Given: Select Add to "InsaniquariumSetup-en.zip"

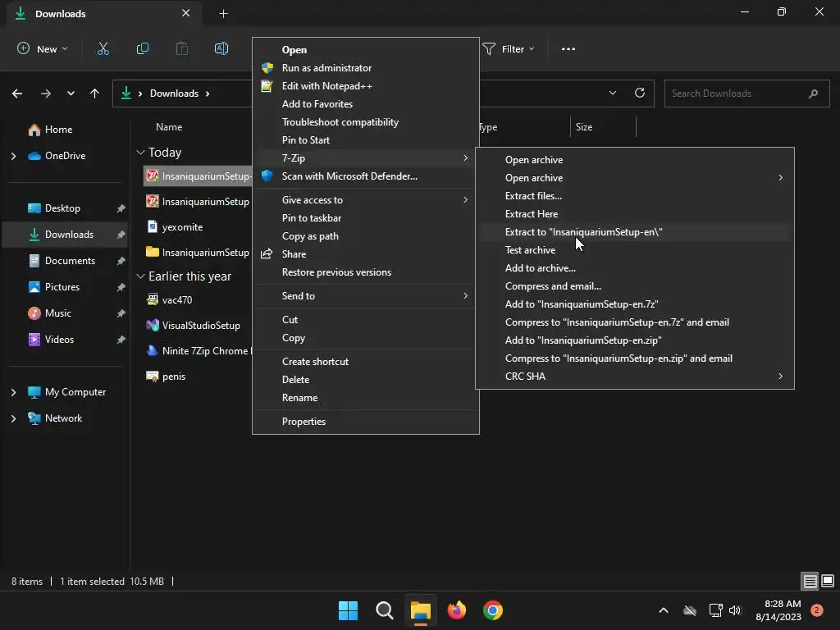Looking at the screenshot, I should [634, 340].
